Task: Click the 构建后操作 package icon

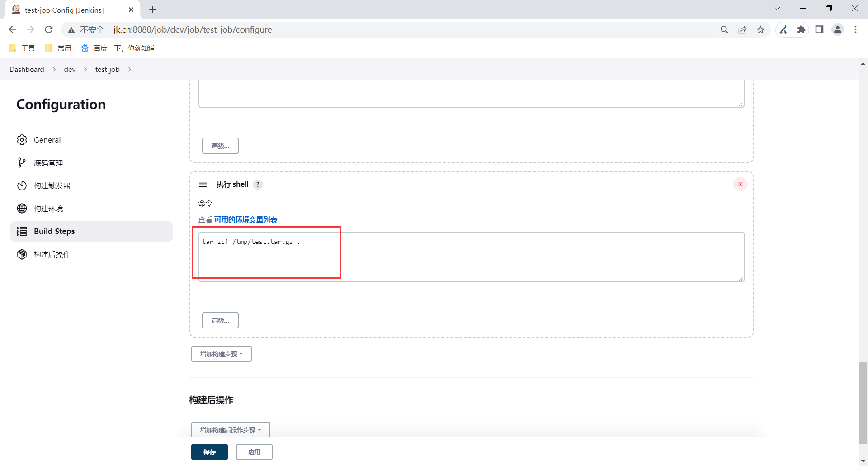Action: click(22, 254)
